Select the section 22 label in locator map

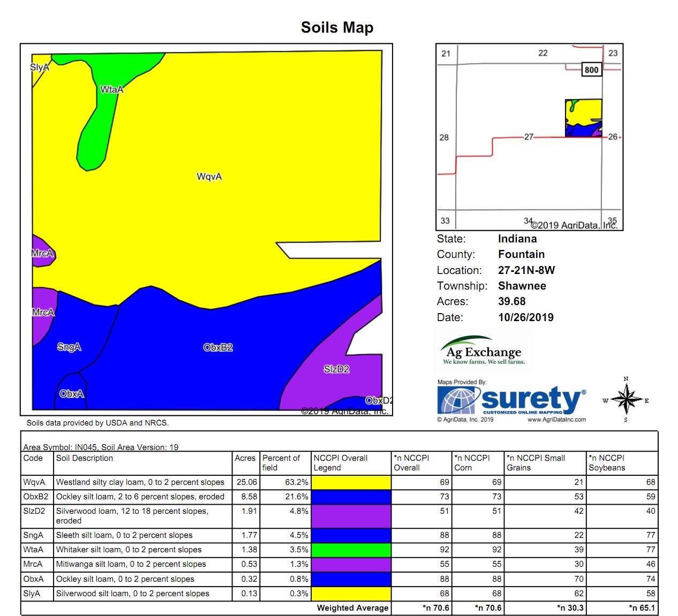pos(543,53)
